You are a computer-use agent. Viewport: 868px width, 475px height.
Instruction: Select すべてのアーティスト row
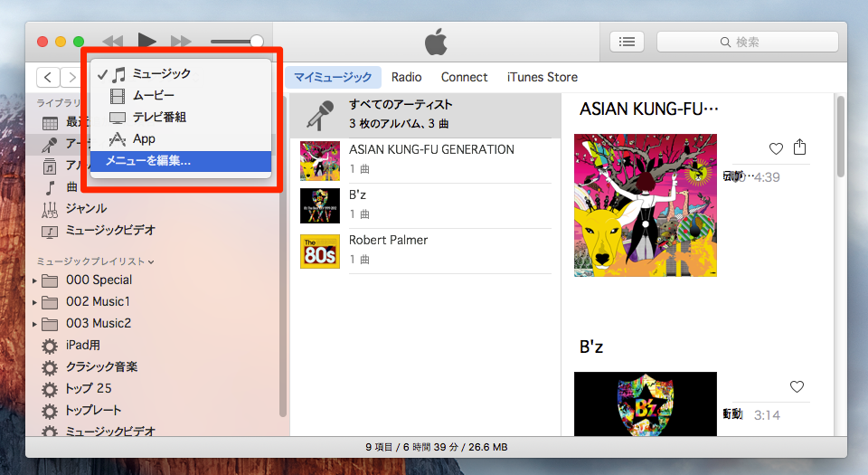(x=425, y=115)
